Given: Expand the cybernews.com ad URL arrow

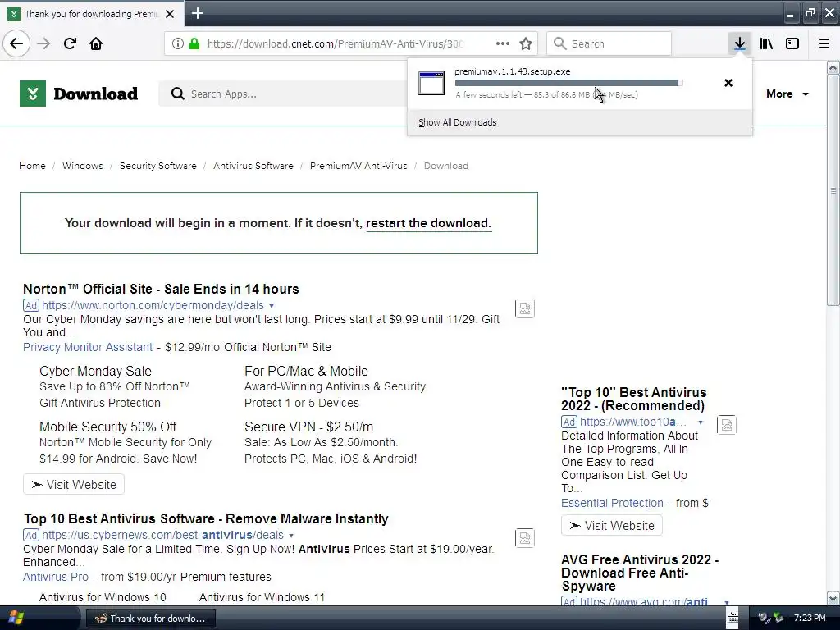Looking at the screenshot, I should coord(291,535).
